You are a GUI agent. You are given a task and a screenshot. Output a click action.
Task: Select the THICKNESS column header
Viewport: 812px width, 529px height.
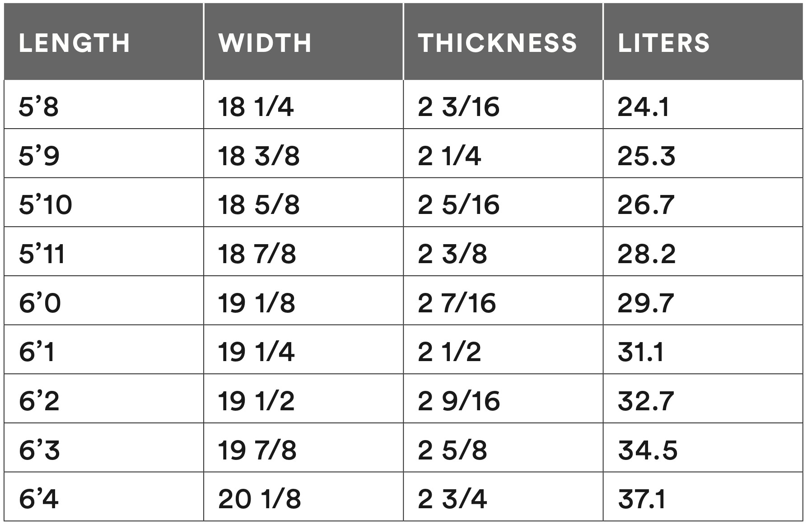pyautogui.click(x=498, y=43)
